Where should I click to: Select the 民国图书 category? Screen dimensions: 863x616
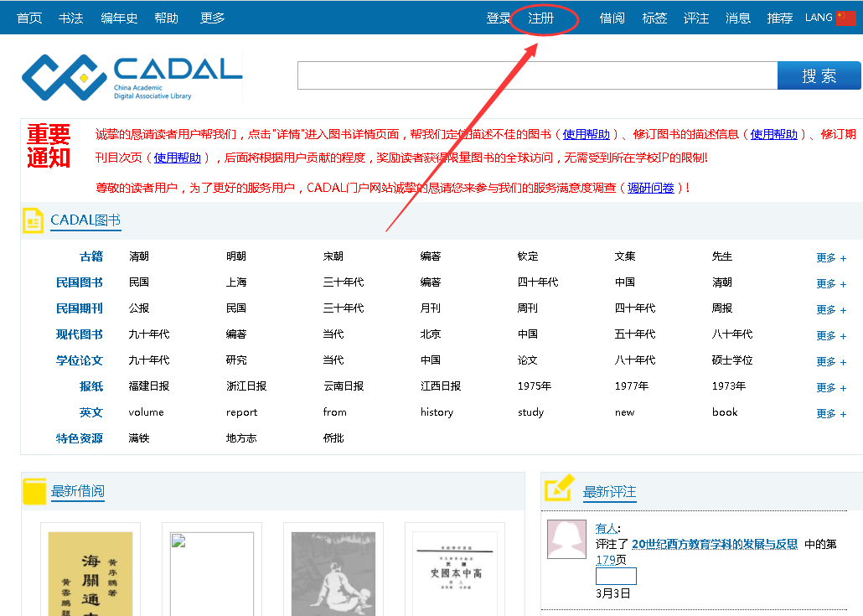coord(80,282)
